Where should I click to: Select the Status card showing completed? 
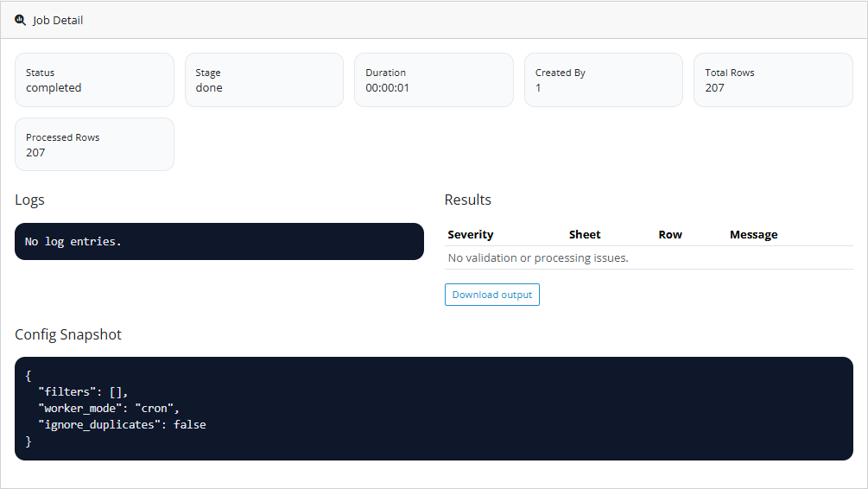click(94, 79)
